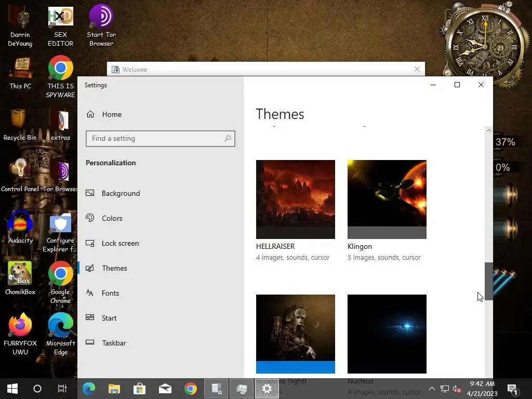
Task: Maximize the Settings window
Action: [x=457, y=85]
